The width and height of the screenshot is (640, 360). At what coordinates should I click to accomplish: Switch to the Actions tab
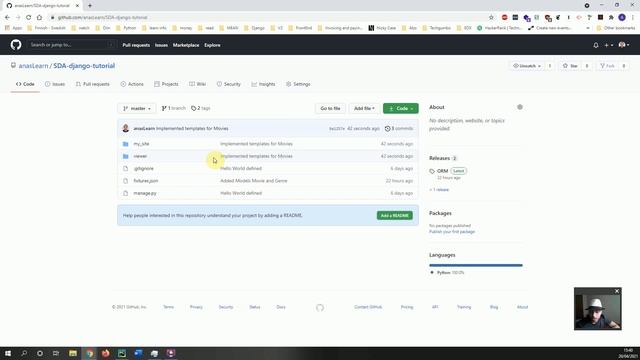click(132, 84)
